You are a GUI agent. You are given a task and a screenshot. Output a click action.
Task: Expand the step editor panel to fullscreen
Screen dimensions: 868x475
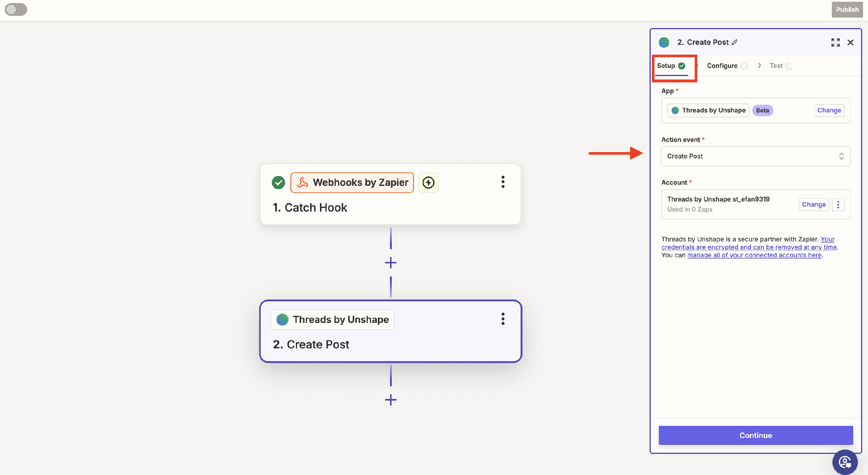click(835, 42)
